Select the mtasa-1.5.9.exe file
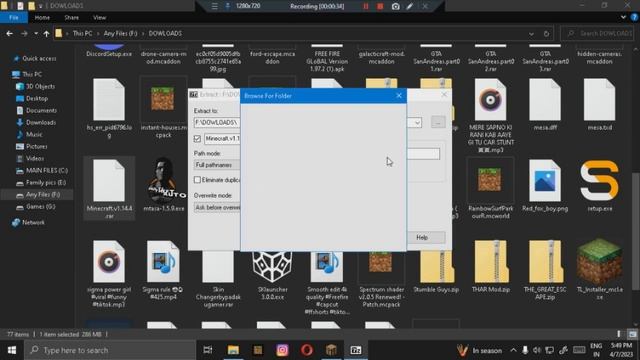The width and height of the screenshot is (640, 360). pos(164,184)
